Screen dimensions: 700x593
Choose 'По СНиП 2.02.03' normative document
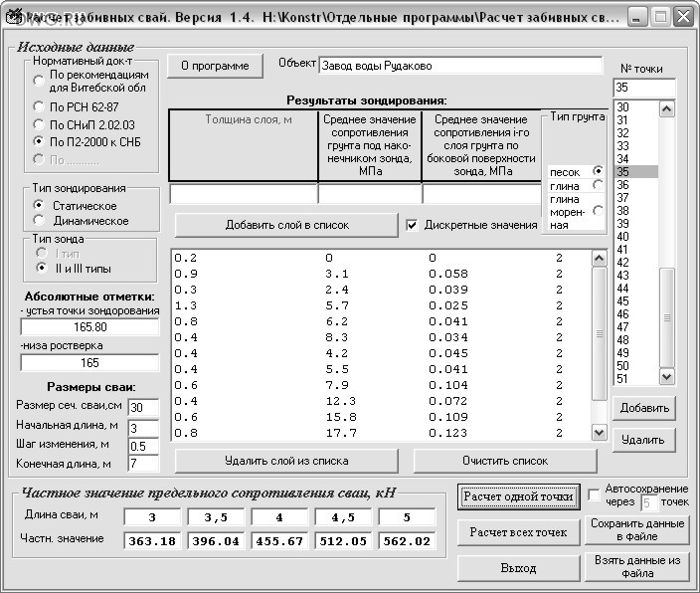coord(39,124)
